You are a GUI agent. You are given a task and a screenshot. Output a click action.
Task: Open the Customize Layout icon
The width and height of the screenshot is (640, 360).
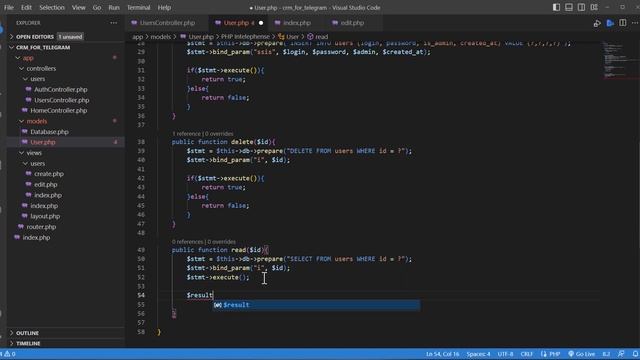pos(594,7)
